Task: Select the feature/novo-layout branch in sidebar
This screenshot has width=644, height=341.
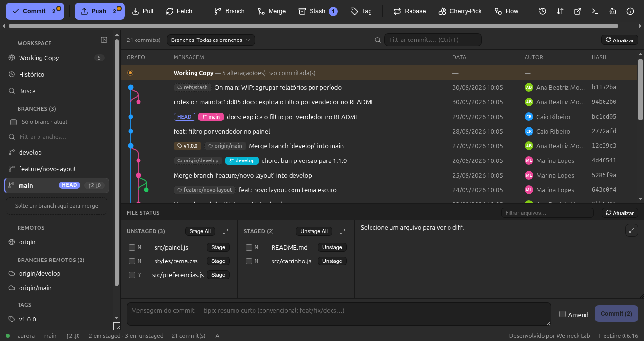Action: coord(57,169)
